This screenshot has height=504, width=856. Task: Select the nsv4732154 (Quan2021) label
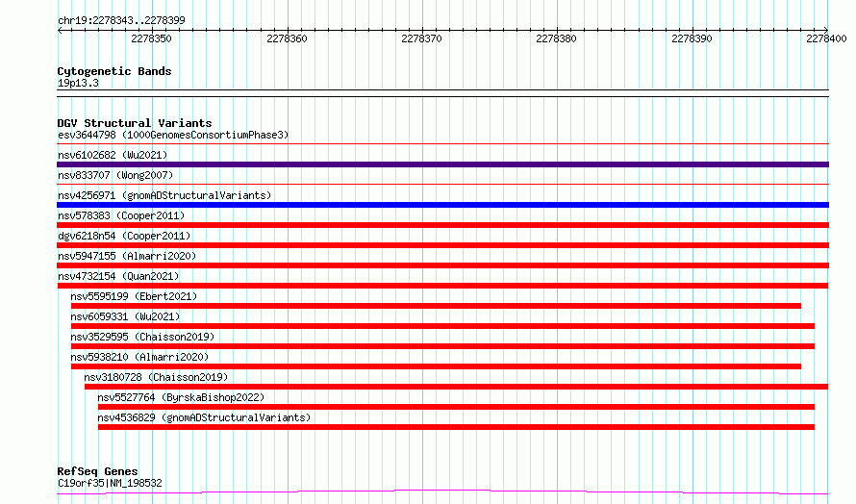(x=118, y=276)
